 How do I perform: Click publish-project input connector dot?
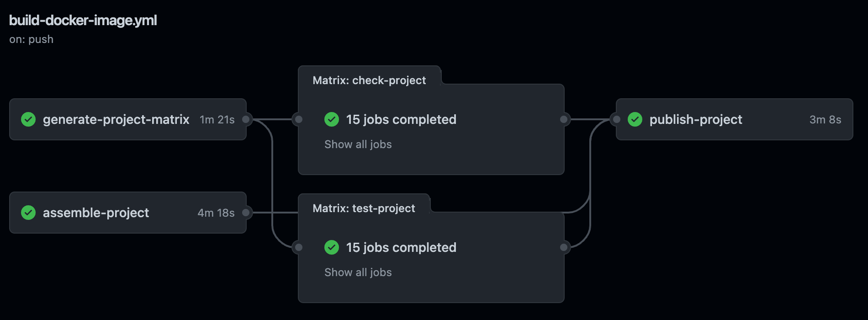pyautogui.click(x=616, y=119)
